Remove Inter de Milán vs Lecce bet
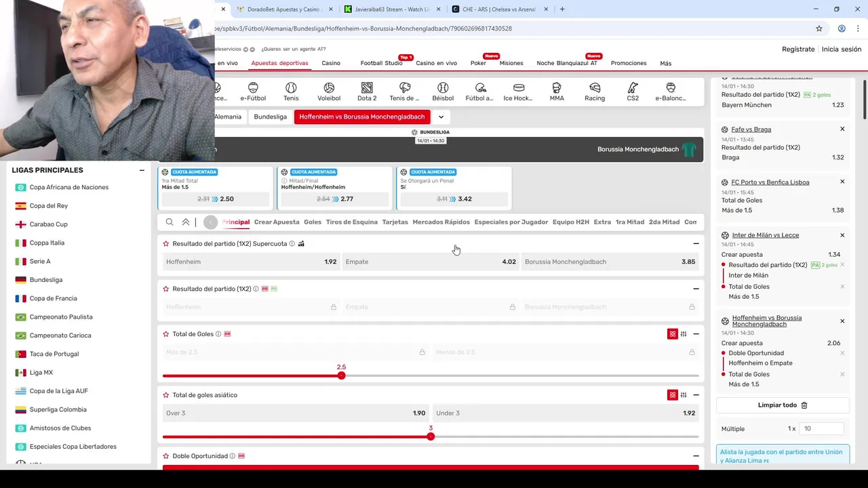 [x=842, y=235]
